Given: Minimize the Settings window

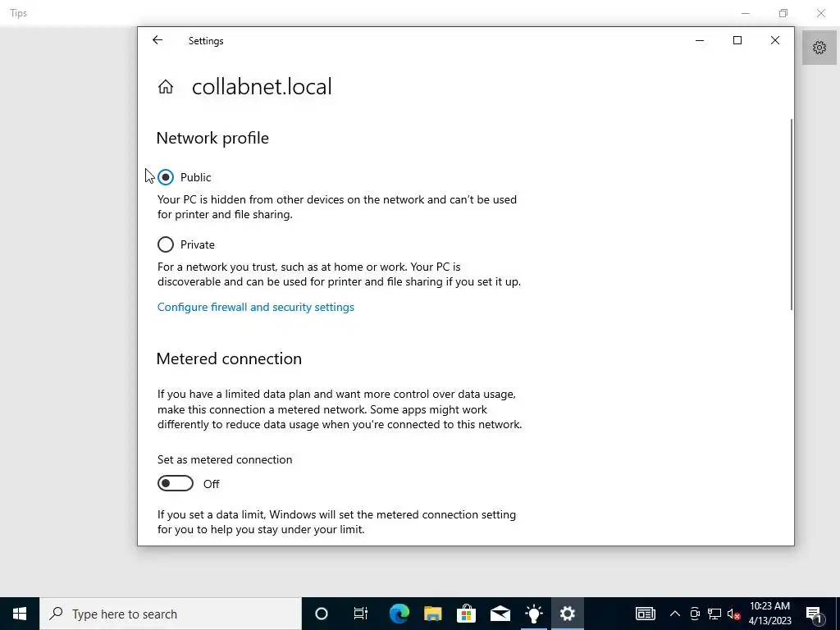Looking at the screenshot, I should tap(700, 40).
